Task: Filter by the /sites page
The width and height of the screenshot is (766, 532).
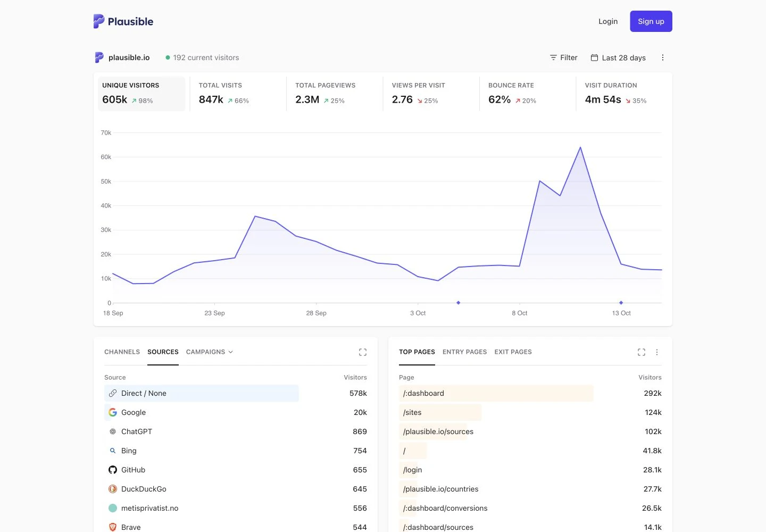Action: pos(412,412)
